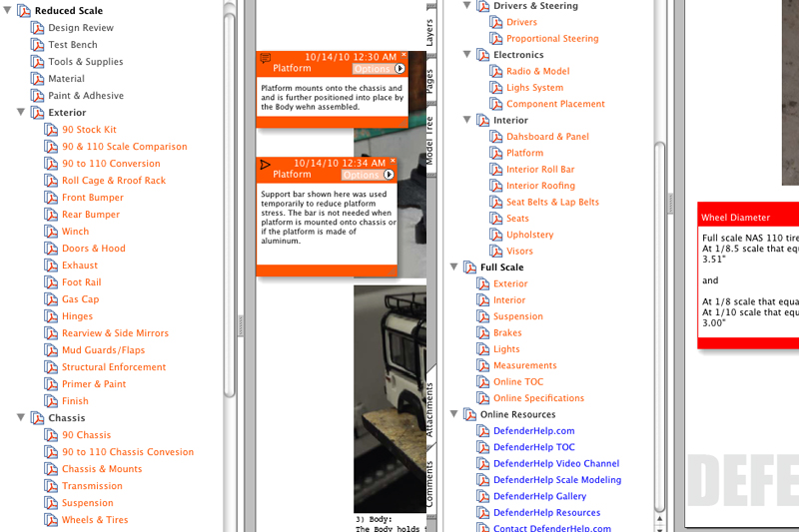Open Options arrow on the 12:30 AM Platform note
The width and height of the screenshot is (799, 532).
(399, 68)
